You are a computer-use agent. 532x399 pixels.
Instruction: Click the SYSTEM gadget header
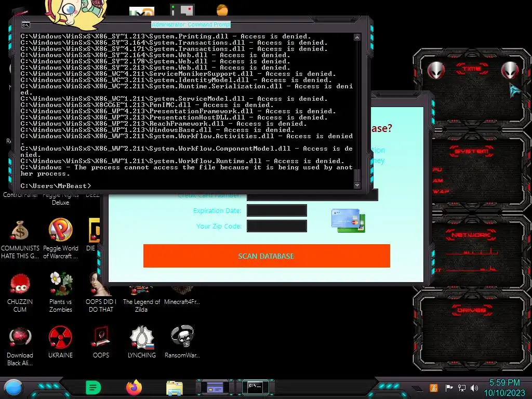[x=472, y=151]
